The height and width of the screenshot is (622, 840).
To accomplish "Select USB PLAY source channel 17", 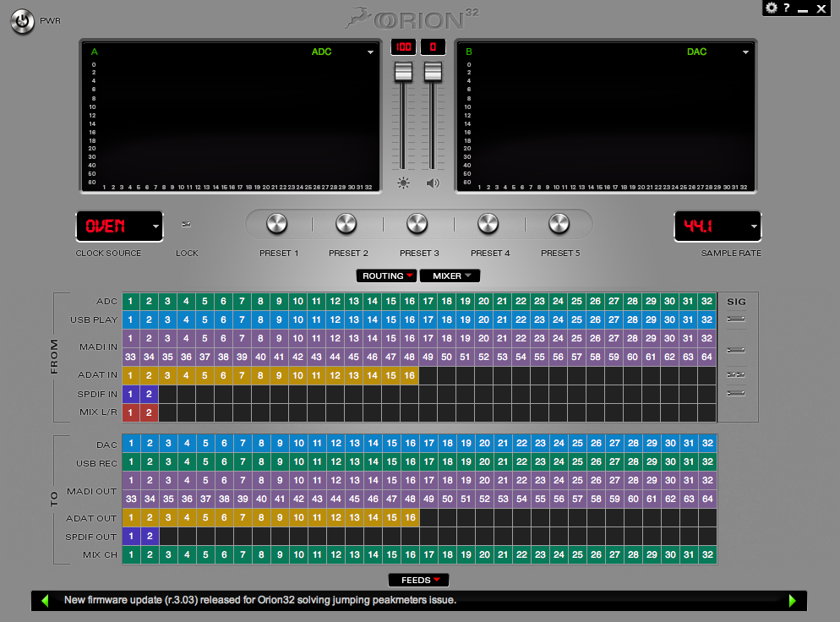I will click(x=428, y=319).
